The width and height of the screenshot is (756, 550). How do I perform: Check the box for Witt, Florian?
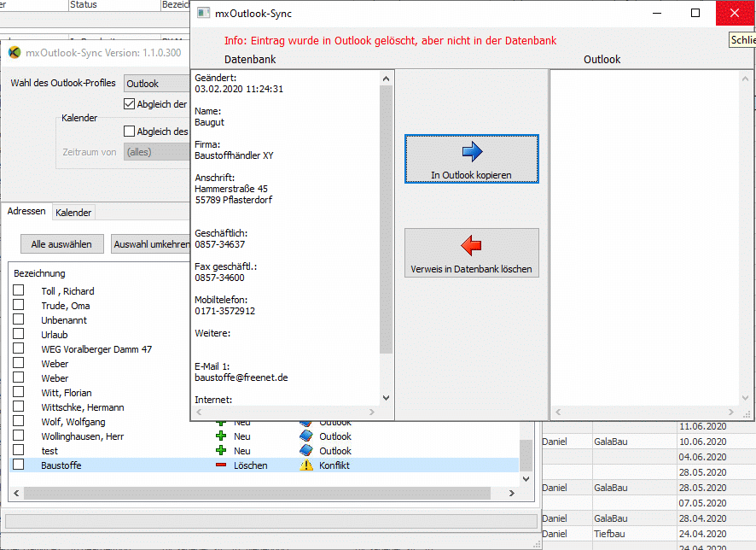[18, 392]
